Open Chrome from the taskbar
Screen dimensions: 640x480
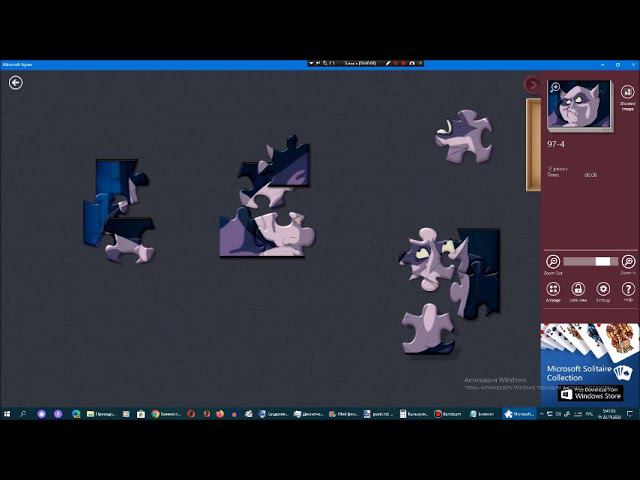(x=166, y=414)
